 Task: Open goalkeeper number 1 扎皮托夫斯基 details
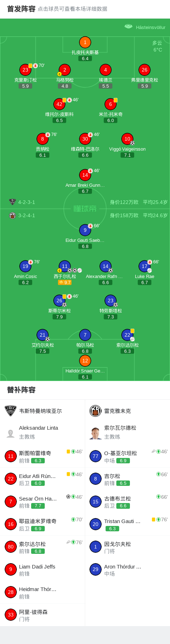[85, 43]
